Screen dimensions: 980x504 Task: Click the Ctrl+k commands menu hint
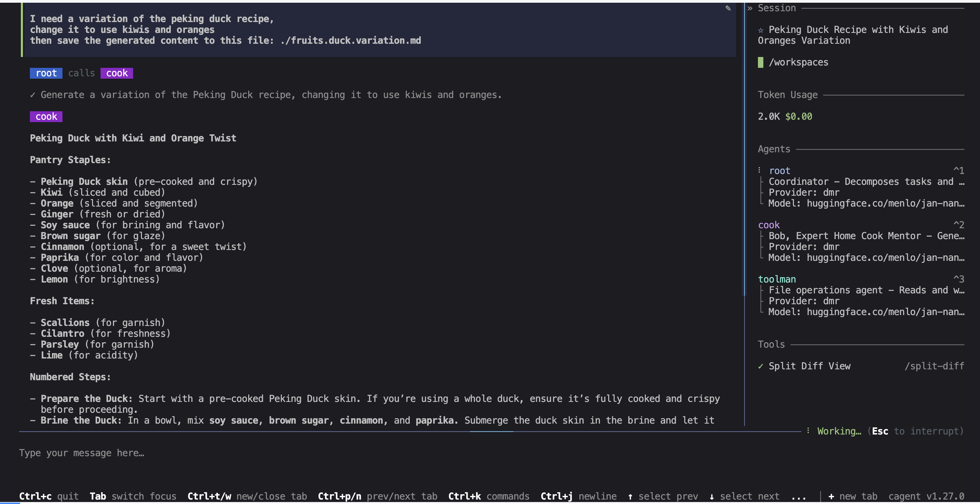click(489, 496)
